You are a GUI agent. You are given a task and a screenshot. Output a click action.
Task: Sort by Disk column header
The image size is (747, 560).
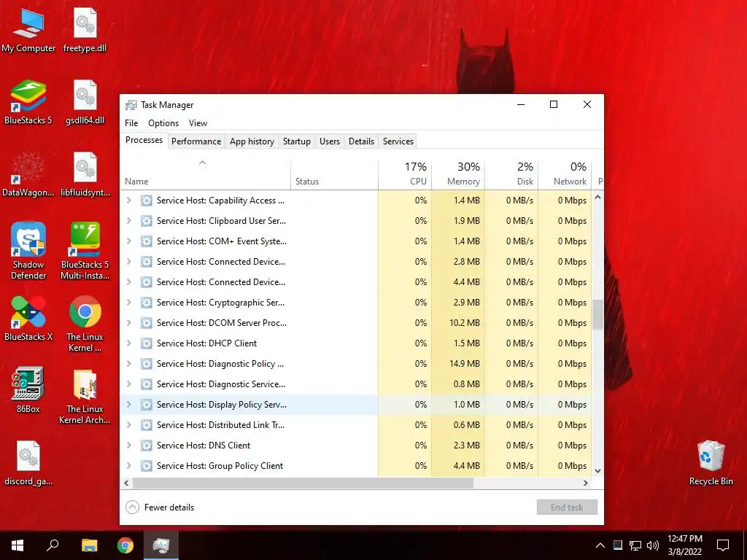click(x=511, y=174)
